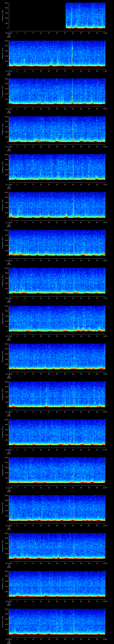The height and width of the screenshot is (644, 114).
Task: Click the 22:19 spectrogram plot area
Action: [57, 394]
